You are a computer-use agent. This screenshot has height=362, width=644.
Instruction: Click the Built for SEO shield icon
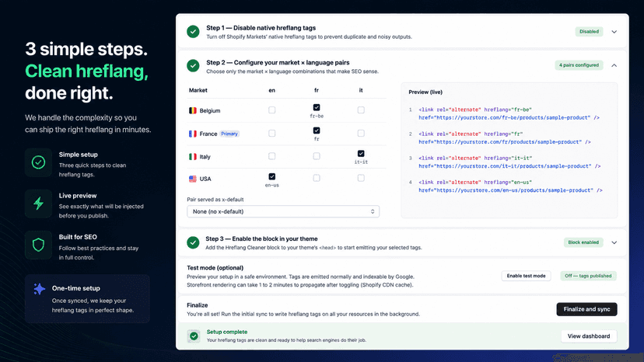(x=39, y=245)
